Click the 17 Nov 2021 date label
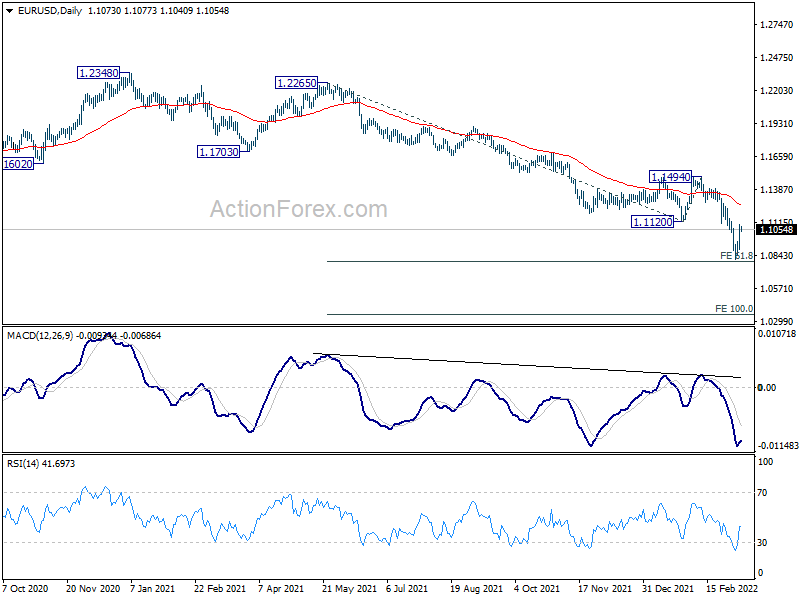This screenshot has width=800, height=600. tap(605, 588)
